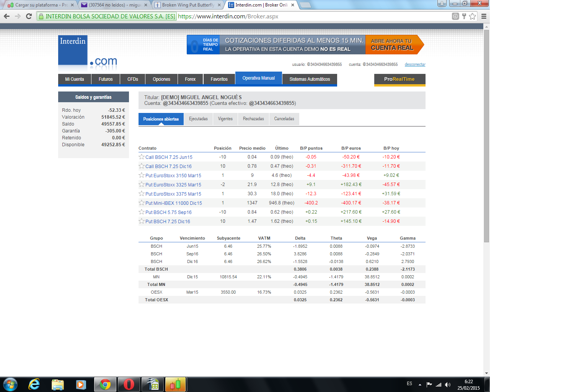The image size is (574, 392).
Task: Click the Action Center flag icon
Action: [x=429, y=385]
